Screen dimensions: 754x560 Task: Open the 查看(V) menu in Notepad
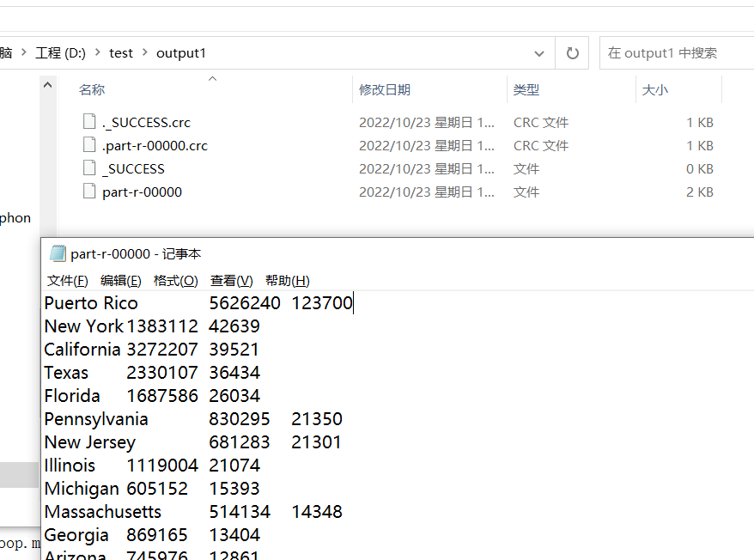tap(231, 281)
